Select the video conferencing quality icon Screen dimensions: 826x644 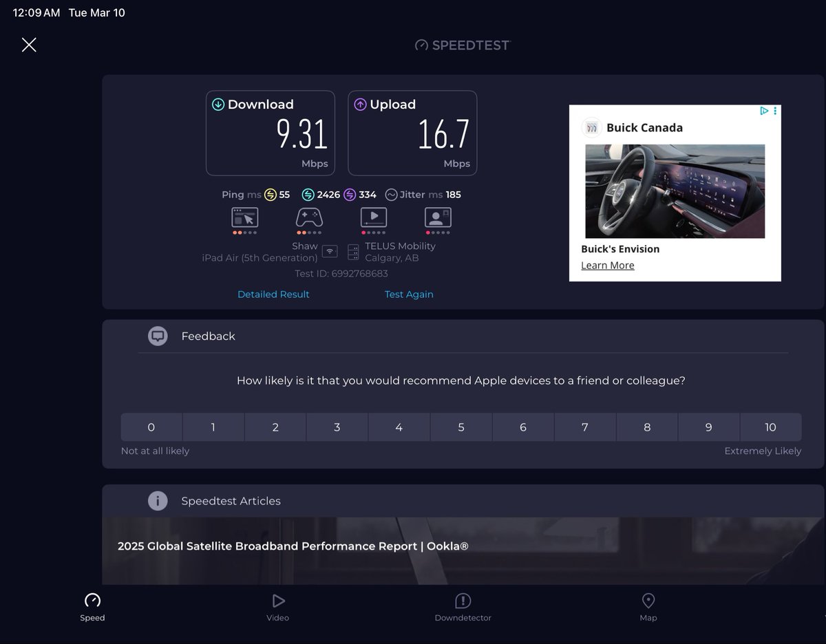[438, 217]
